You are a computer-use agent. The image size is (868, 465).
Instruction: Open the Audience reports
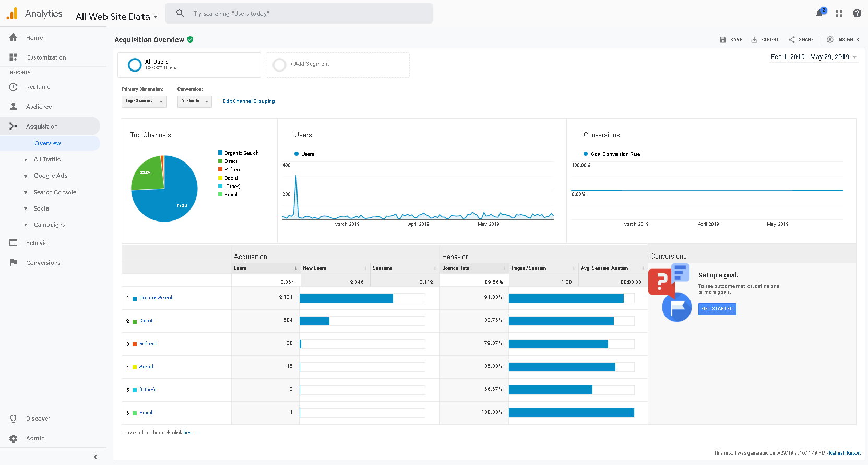tap(39, 107)
